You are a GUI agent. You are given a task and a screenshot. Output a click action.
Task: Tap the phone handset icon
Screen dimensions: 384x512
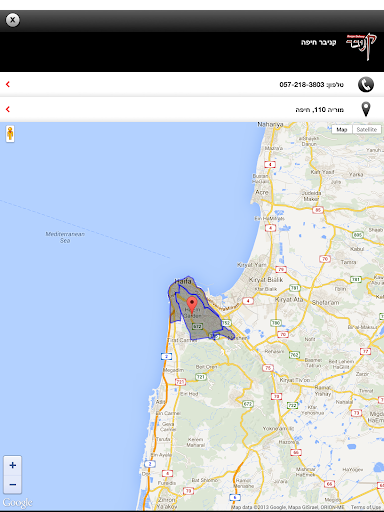(x=366, y=84)
